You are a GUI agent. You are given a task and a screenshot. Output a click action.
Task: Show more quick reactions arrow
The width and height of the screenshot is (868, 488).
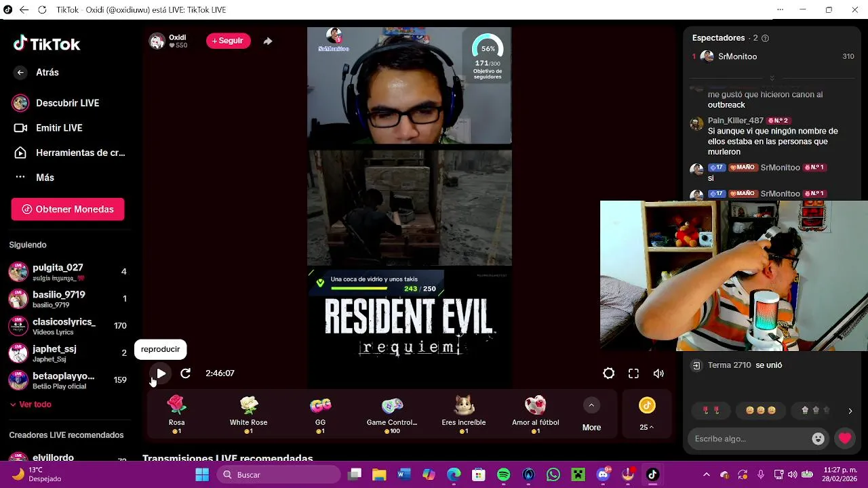[x=850, y=411]
